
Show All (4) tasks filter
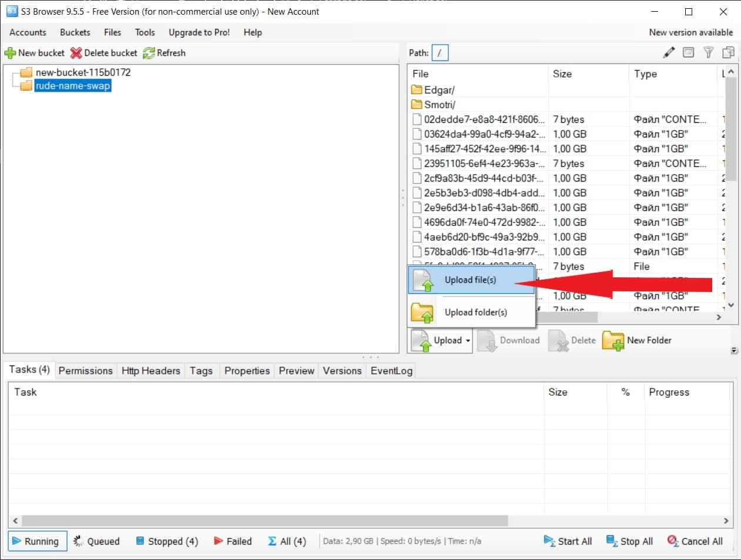[287, 541]
